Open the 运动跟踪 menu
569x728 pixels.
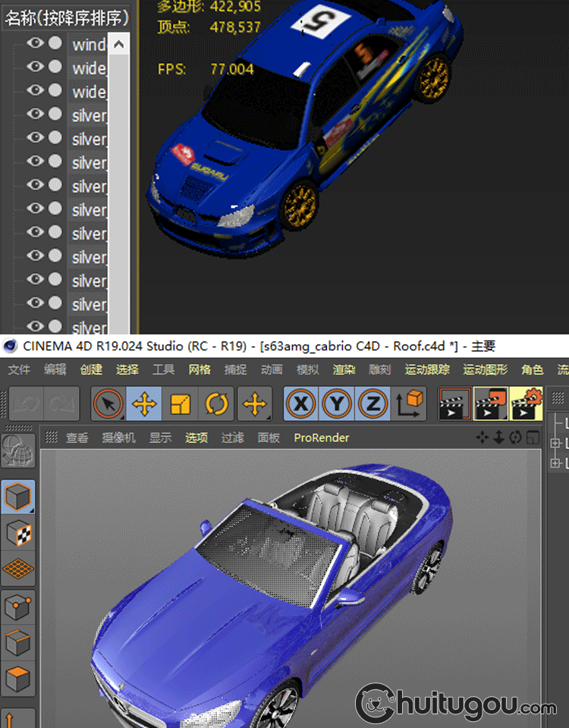pyautogui.click(x=427, y=369)
